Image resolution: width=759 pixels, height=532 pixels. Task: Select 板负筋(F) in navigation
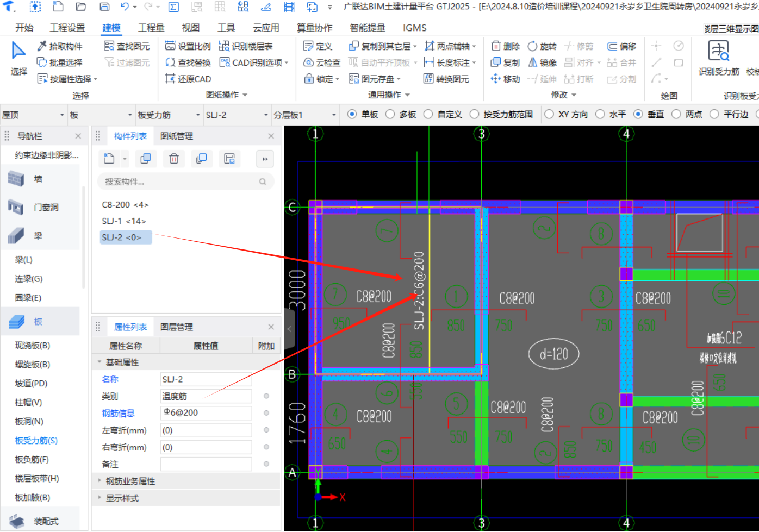point(32,460)
